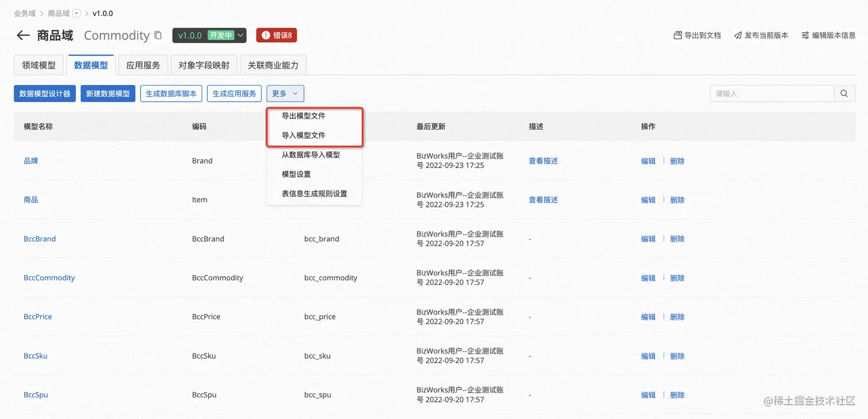Open the v1.0.0 version dropdown
Screen dimensions: 868x419
tap(210, 36)
